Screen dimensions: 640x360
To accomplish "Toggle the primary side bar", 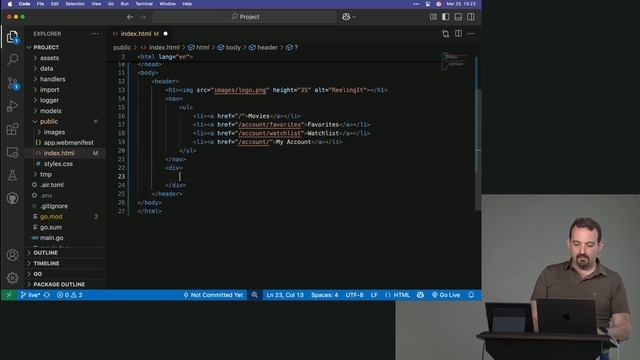I will pyautogui.click(x=446, y=17).
